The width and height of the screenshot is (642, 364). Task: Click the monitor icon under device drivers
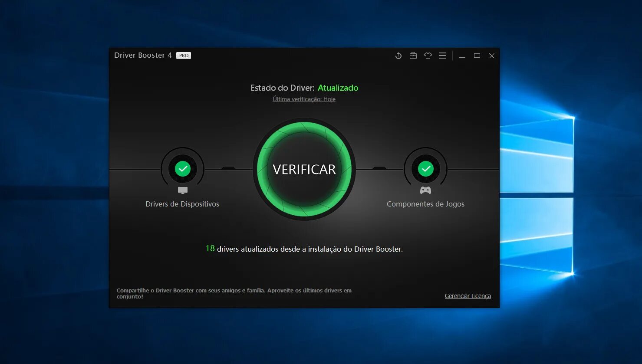183,190
